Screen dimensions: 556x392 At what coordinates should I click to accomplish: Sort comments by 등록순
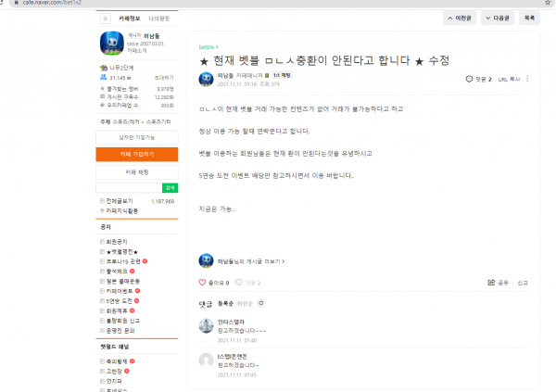point(225,304)
